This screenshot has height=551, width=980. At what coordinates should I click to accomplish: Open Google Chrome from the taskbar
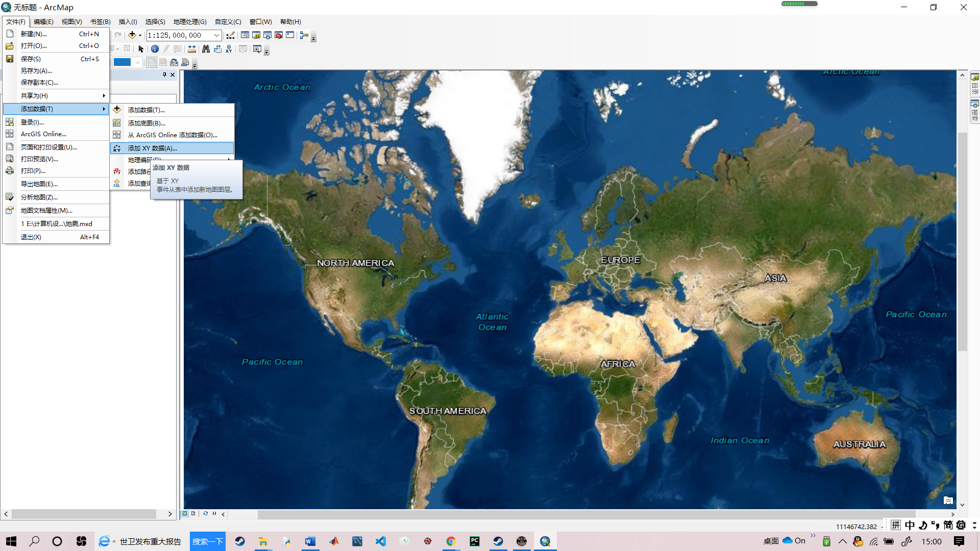[451, 541]
